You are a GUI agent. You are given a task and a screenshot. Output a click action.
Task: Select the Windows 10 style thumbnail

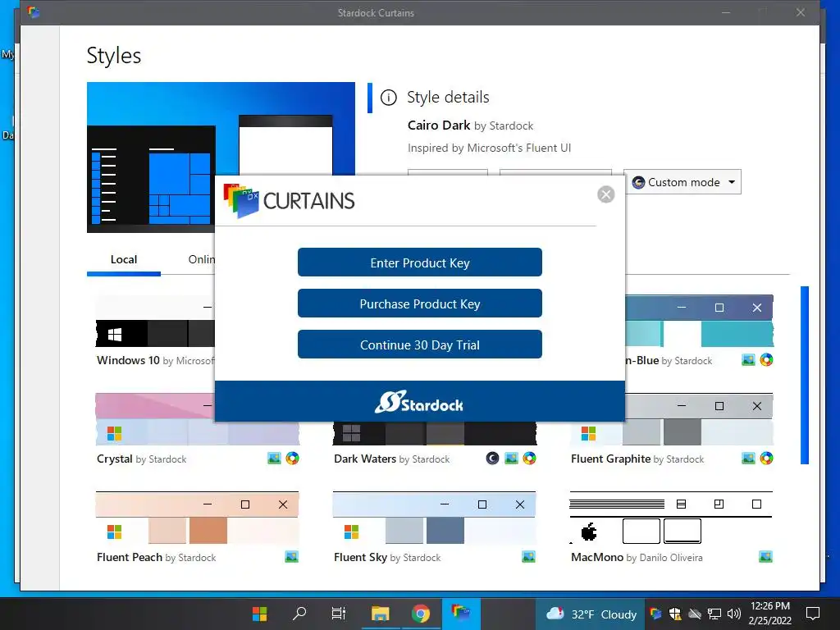click(x=155, y=321)
